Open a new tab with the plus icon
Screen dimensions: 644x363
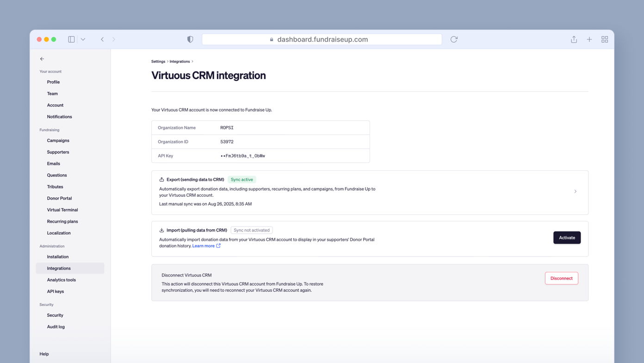(589, 39)
